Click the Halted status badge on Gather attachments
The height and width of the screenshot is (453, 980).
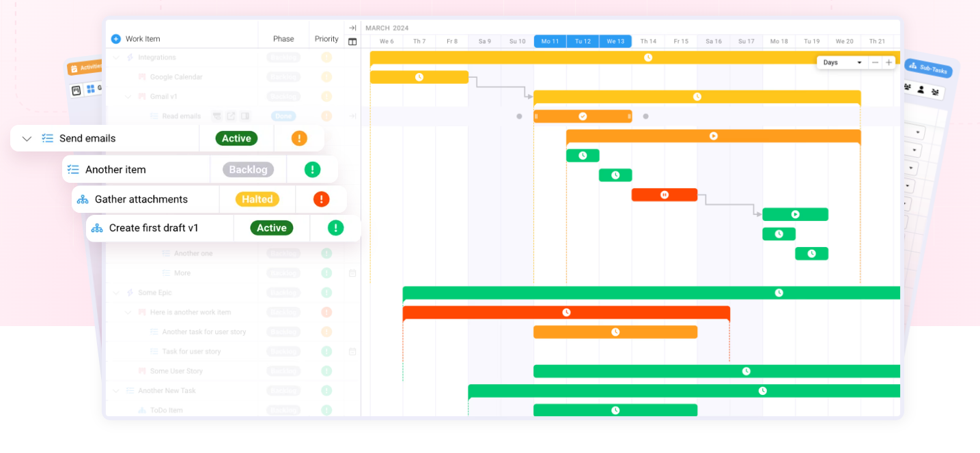(x=257, y=199)
